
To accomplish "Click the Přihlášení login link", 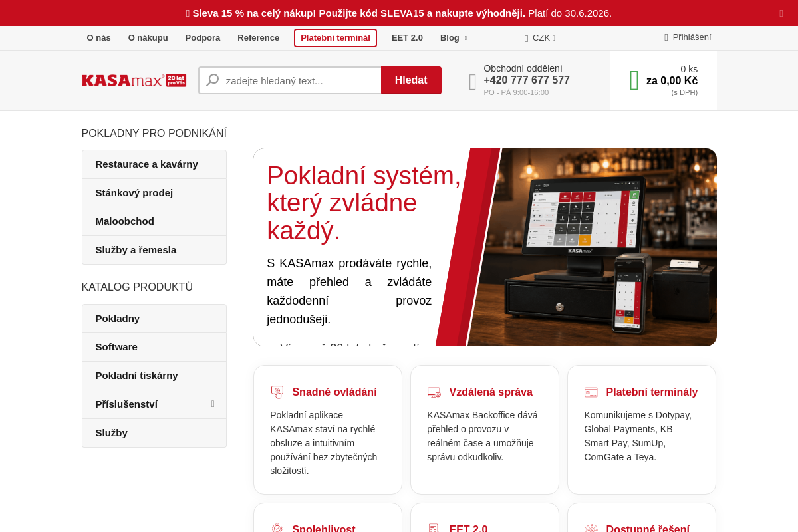I will pos(692,37).
